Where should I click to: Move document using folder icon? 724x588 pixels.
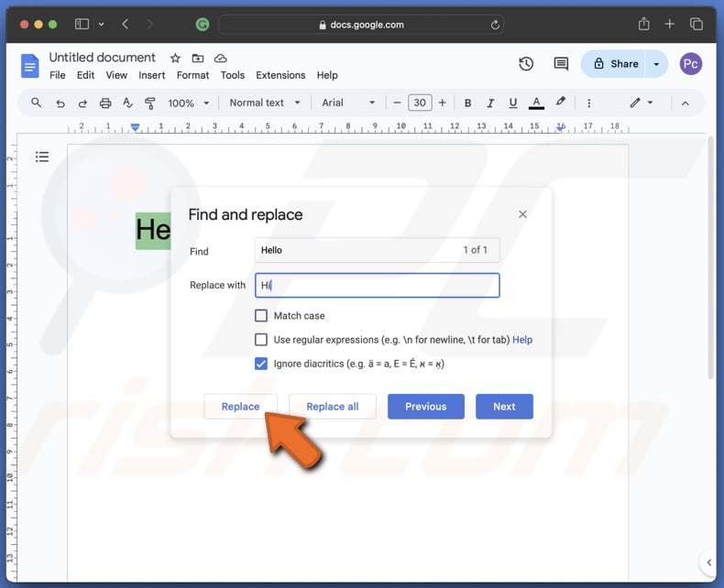pos(198,58)
